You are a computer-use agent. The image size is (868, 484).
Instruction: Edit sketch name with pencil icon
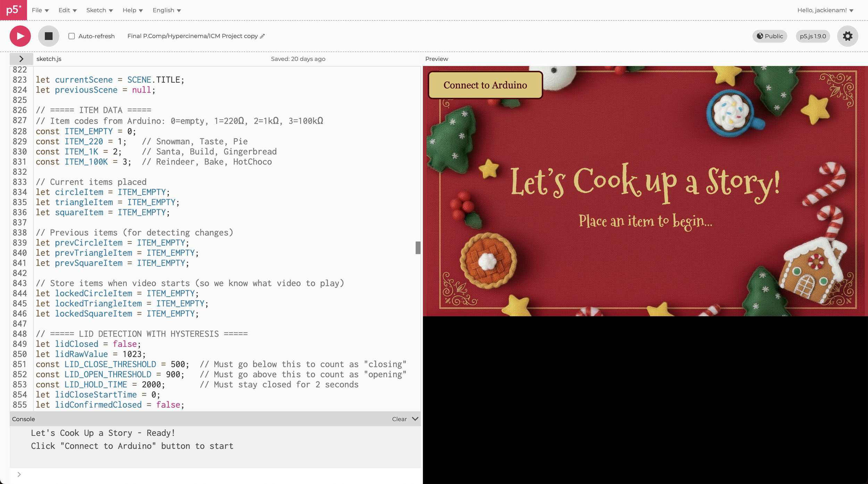click(x=262, y=36)
